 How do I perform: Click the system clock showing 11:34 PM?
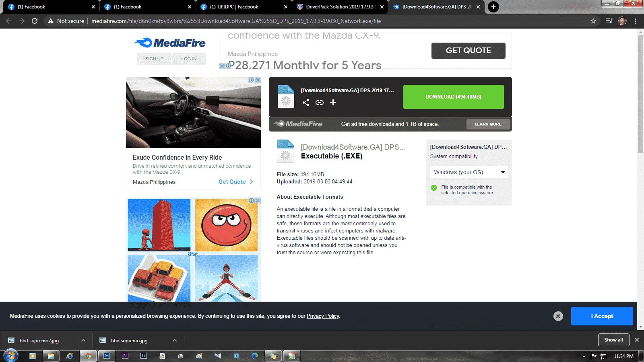pos(623,356)
